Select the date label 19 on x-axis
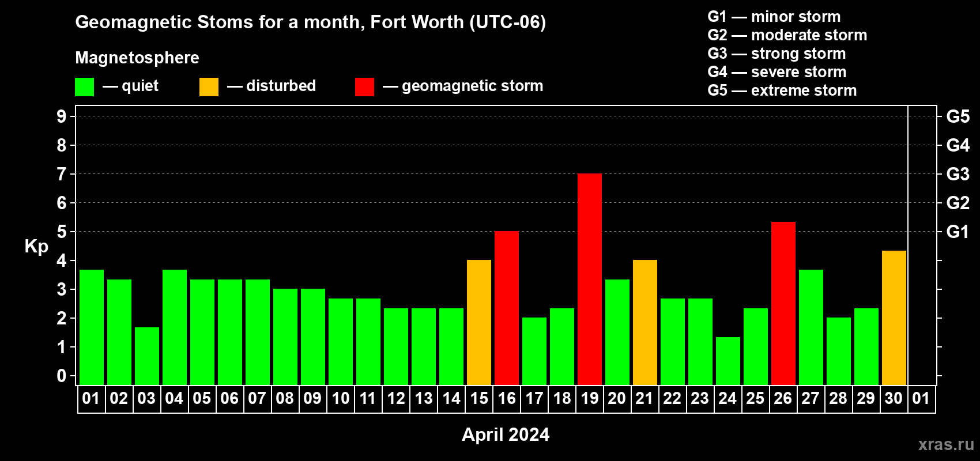Viewport: 980px width, 461px height. (590, 398)
